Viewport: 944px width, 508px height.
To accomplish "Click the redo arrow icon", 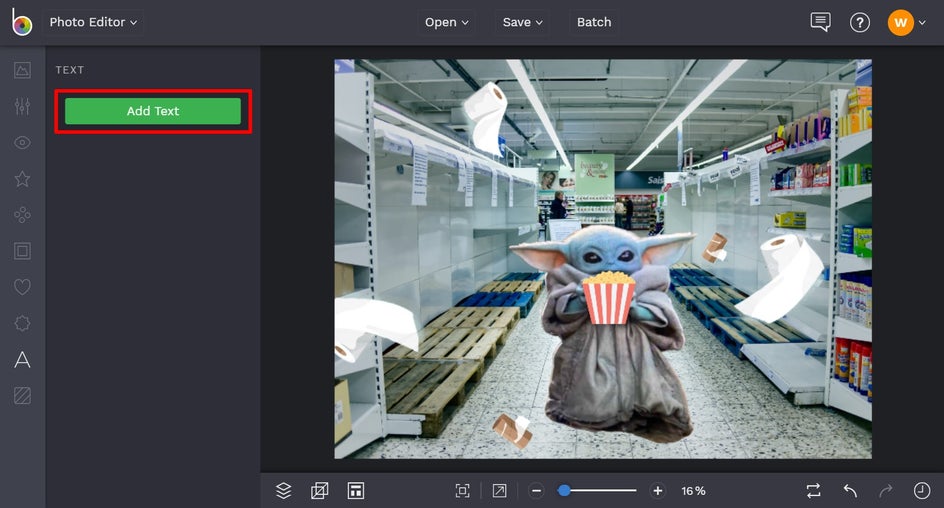I will coord(886,491).
